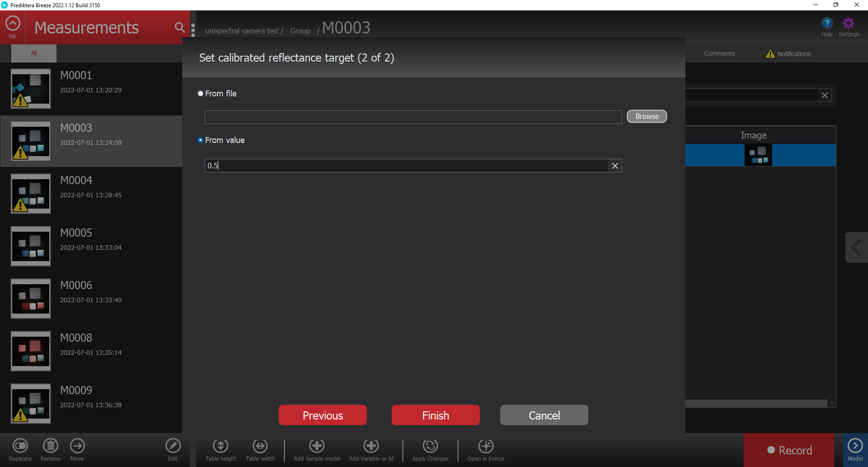The width and height of the screenshot is (868, 467).
Task: Select the From value radio button
Action: (200, 140)
